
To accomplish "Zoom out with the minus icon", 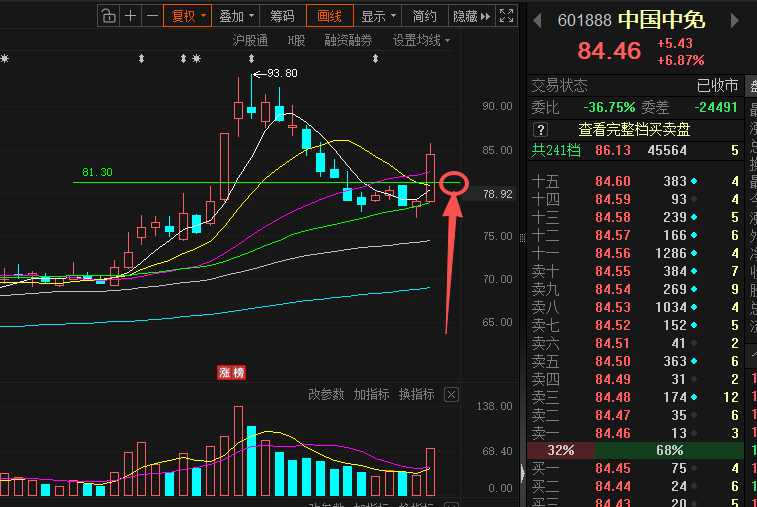I will point(152,16).
